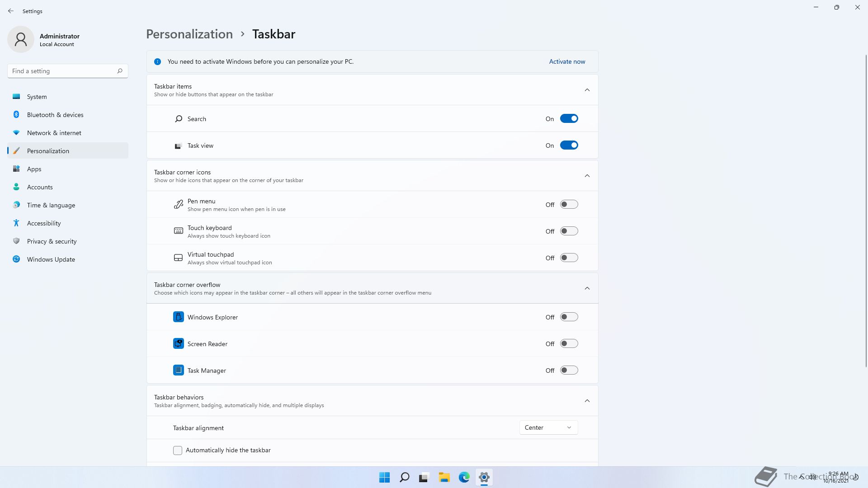Click the Settings gear on the taskbar
The width and height of the screenshot is (868, 488).
pyautogui.click(x=484, y=477)
